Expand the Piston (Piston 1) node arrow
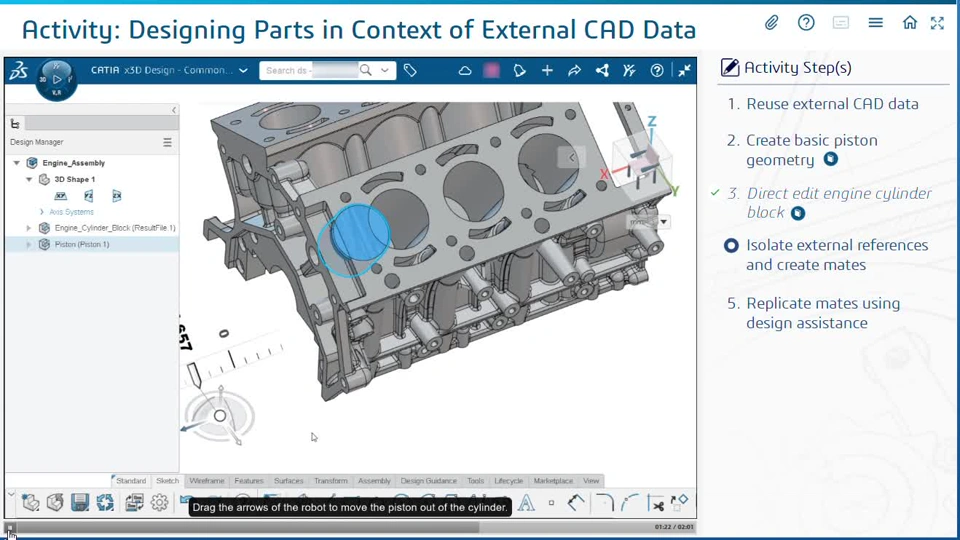 [x=28, y=244]
